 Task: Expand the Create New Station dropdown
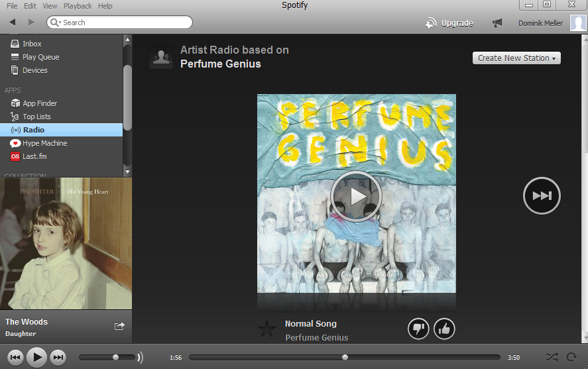coord(516,58)
